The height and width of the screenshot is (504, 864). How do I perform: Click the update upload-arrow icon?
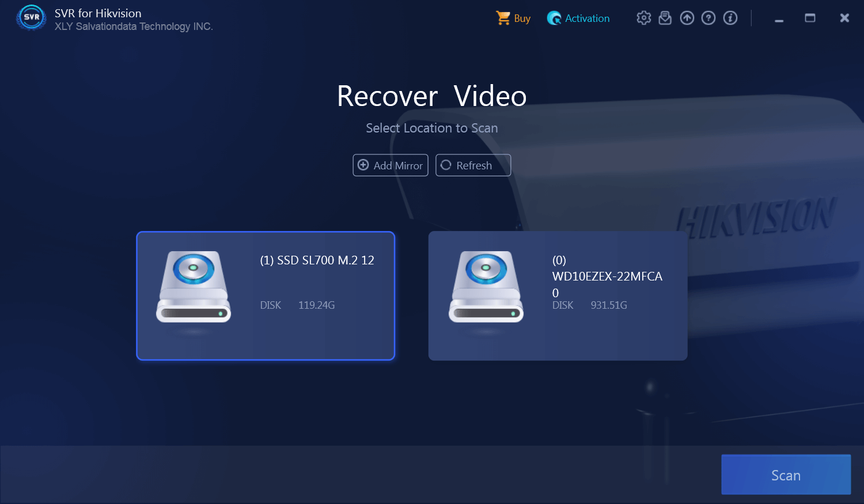pyautogui.click(x=687, y=18)
